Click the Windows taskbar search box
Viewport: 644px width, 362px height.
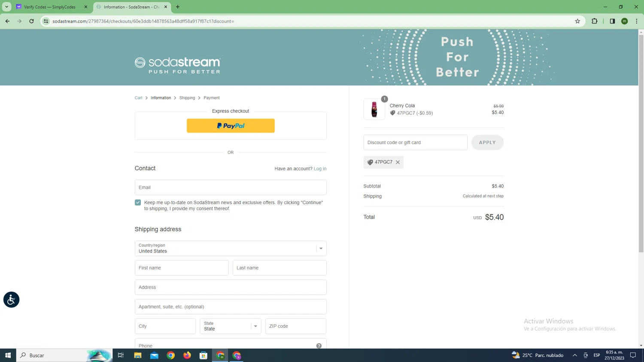[x=64, y=355]
